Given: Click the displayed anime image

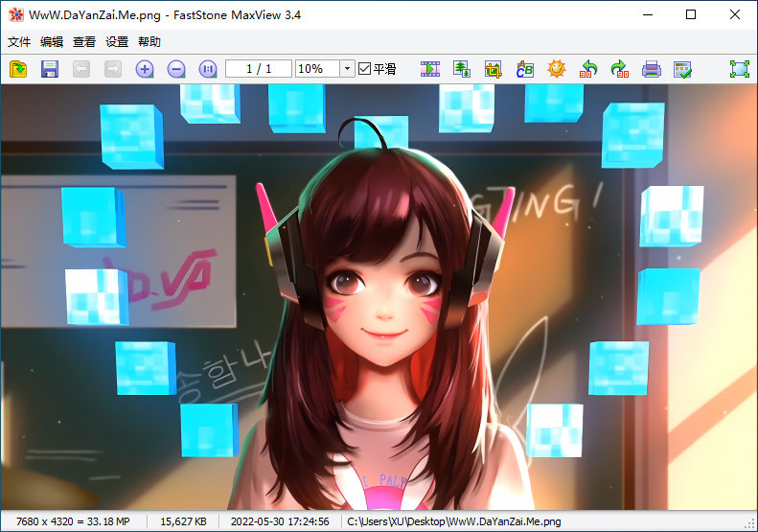Looking at the screenshot, I should pyautogui.click(x=379, y=297).
